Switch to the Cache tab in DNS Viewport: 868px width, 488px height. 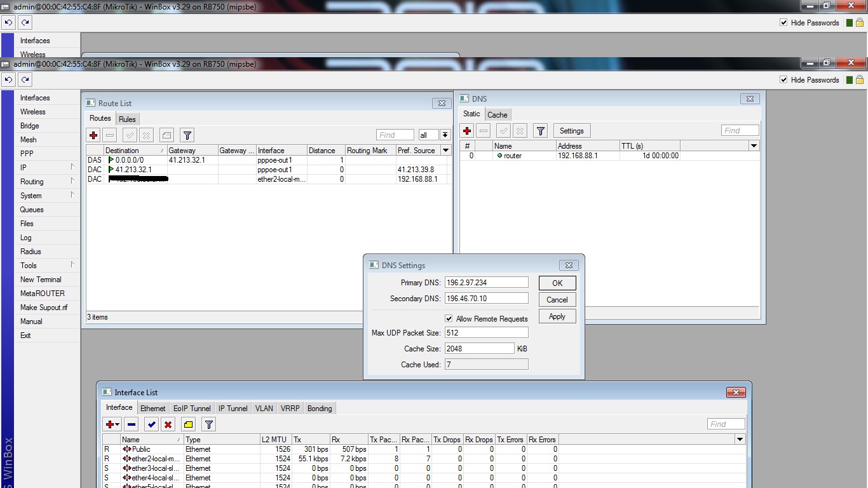point(498,114)
